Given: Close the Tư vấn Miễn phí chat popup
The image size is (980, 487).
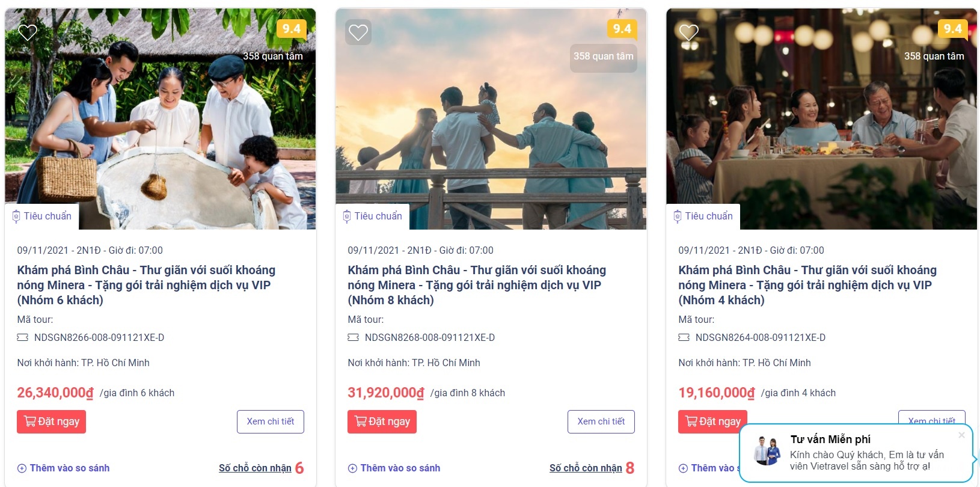Looking at the screenshot, I should pyautogui.click(x=961, y=435).
